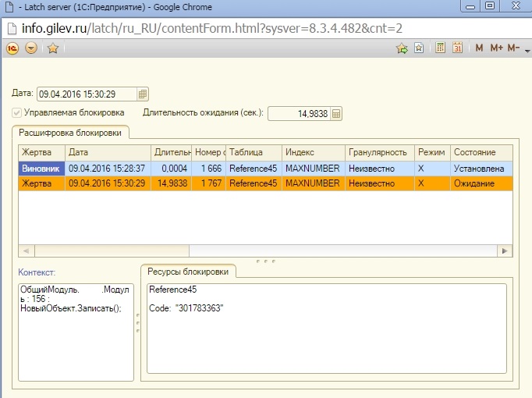Switch to Расшифровка блокировки tab
Image resolution: width=532 pixels, height=398 pixels.
pyautogui.click(x=70, y=133)
